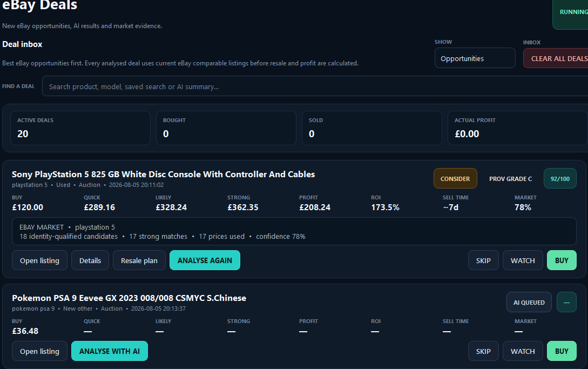Click the Running status button
588x369 pixels.
coord(570,14)
